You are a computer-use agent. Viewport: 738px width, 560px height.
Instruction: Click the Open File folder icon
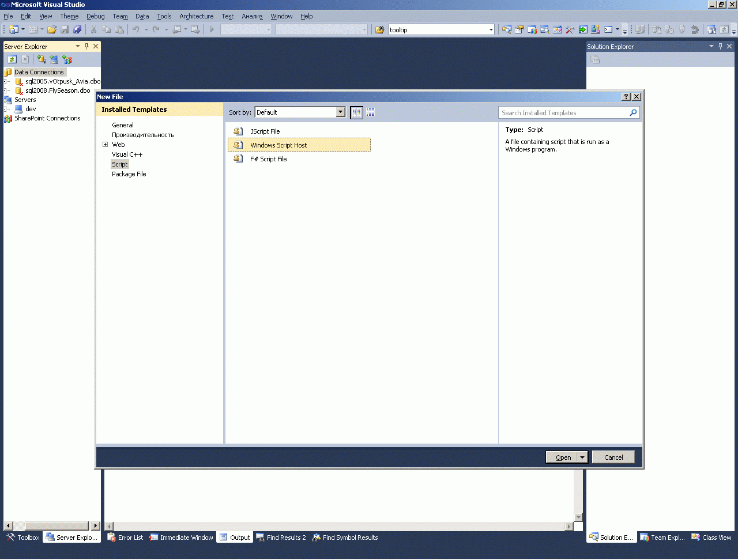click(52, 29)
